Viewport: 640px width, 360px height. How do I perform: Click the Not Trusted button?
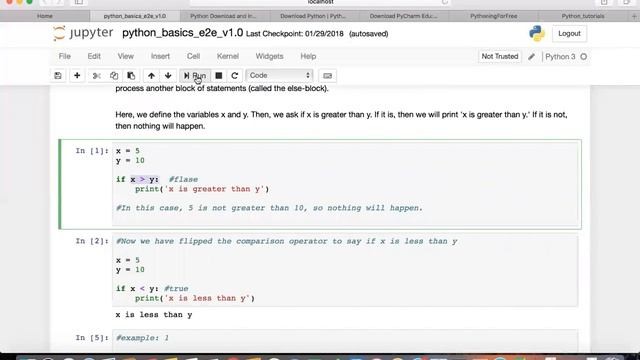pyautogui.click(x=500, y=56)
